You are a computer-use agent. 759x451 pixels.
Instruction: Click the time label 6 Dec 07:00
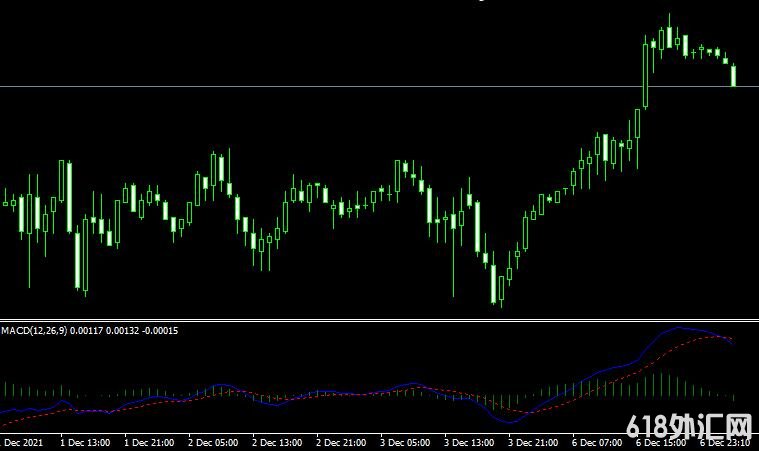(596, 443)
